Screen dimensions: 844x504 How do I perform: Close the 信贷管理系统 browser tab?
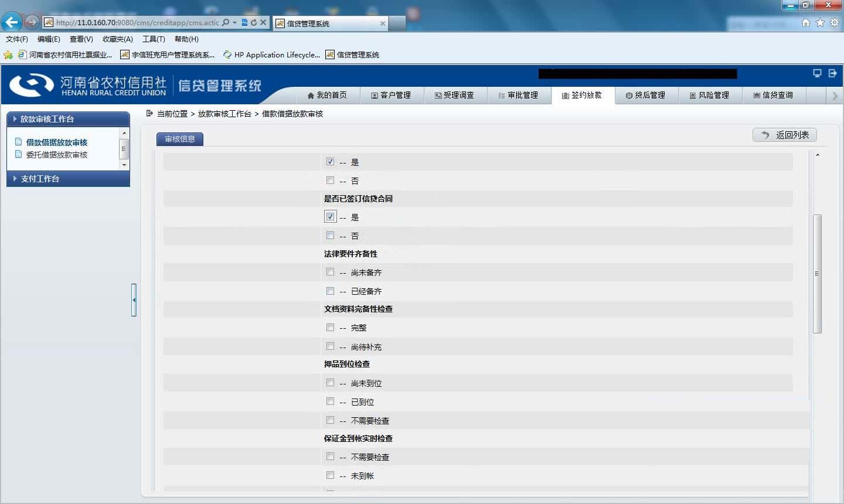coord(383,23)
